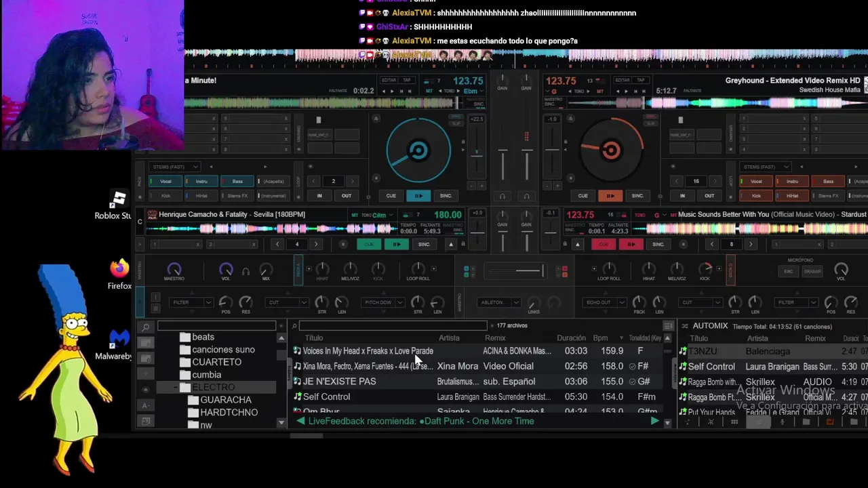Set loop OUT on left deck
The image size is (868, 488).
[x=347, y=196]
